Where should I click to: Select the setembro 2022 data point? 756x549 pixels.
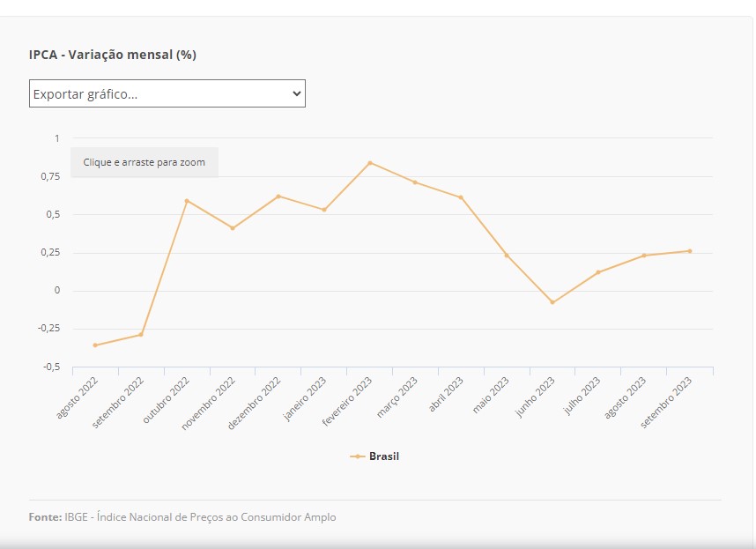pos(141,334)
